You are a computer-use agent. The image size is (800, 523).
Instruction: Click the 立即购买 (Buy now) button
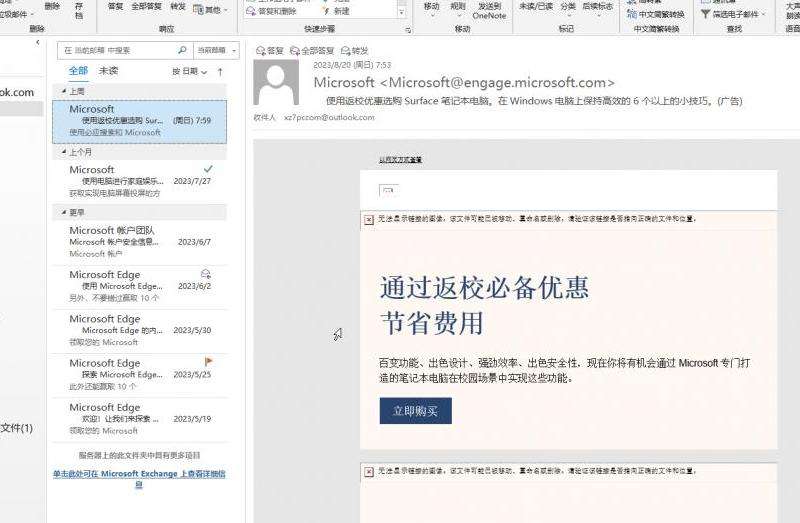point(415,411)
